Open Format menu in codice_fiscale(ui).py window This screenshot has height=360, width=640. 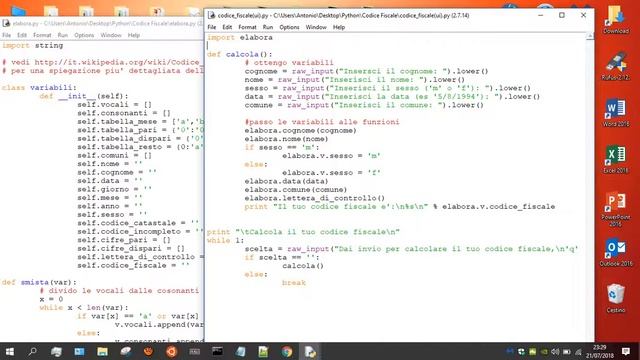tap(247, 27)
